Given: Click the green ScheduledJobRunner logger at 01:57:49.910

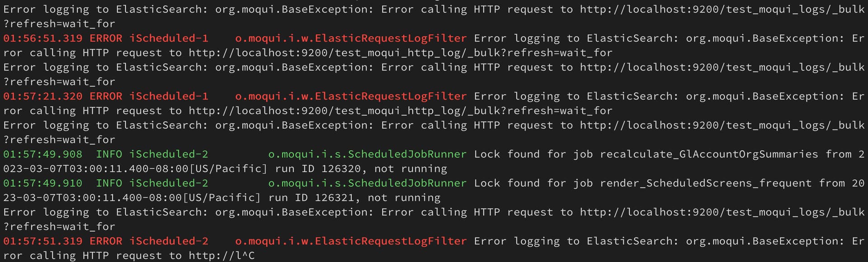Looking at the screenshot, I should pyautogui.click(x=367, y=183).
